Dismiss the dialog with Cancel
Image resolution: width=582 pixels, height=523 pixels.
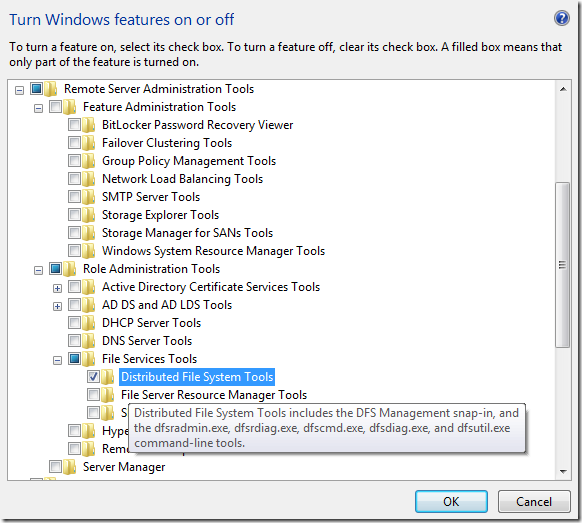534,502
